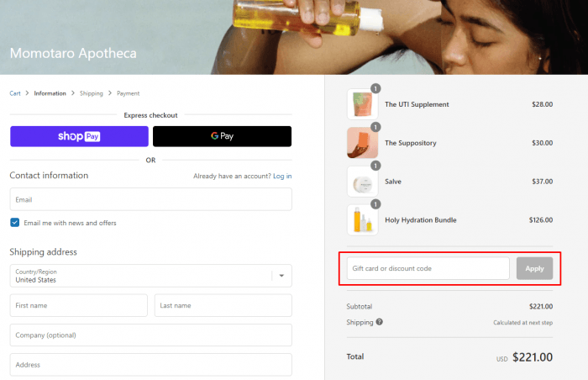Click the $221.00 Subtotal amount
The height and width of the screenshot is (380, 588).
click(541, 306)
